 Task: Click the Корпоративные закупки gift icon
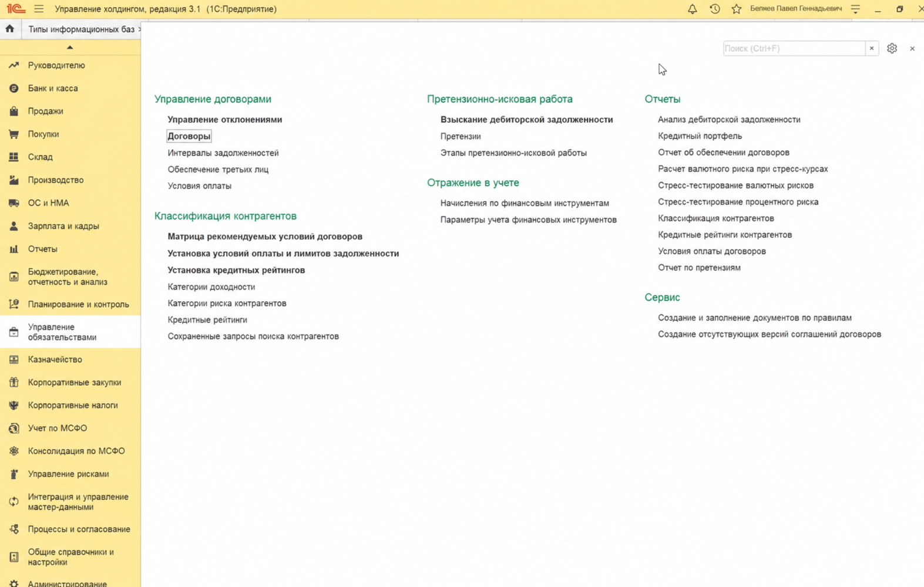(14, 382)
